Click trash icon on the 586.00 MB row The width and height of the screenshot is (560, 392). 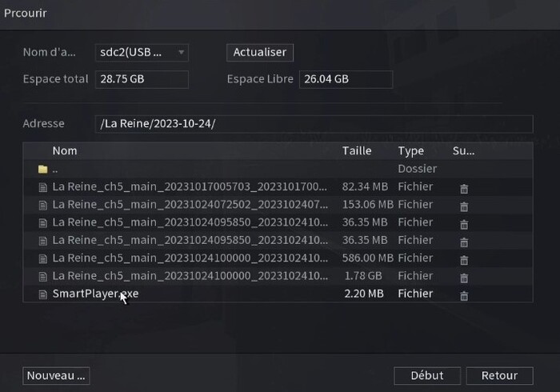click(x=463, y=259)
